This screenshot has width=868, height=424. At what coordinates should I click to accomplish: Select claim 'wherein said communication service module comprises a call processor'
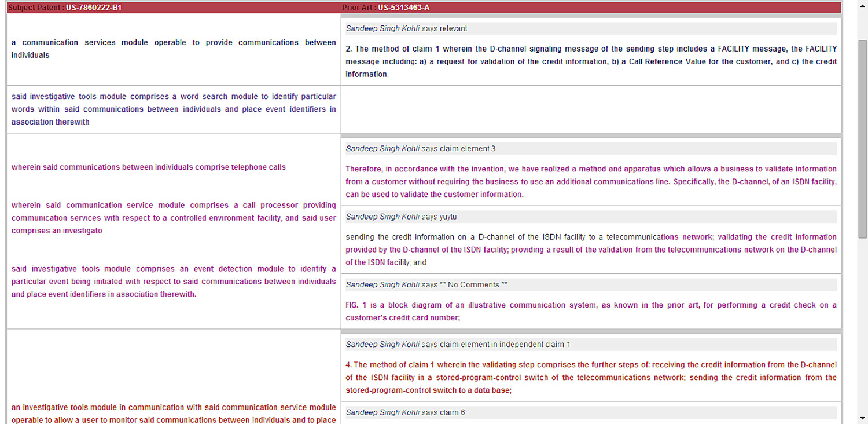tap(174, 218)
